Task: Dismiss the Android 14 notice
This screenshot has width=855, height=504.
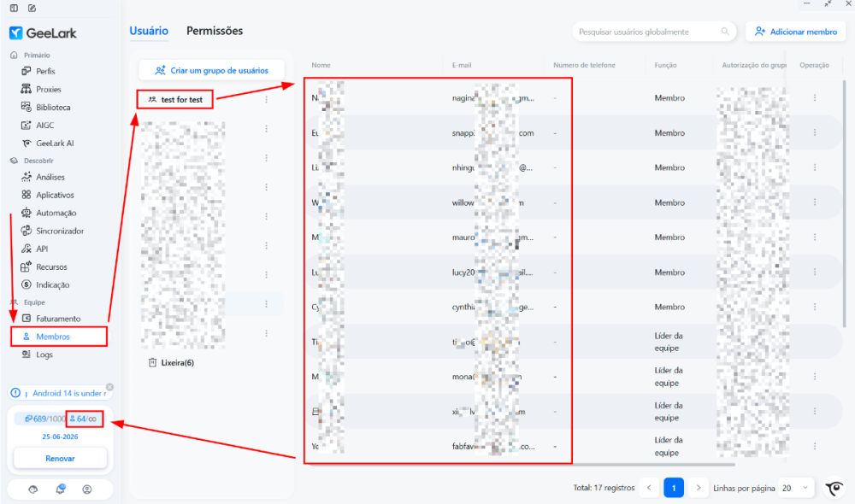Action: (x=109, y=387)
